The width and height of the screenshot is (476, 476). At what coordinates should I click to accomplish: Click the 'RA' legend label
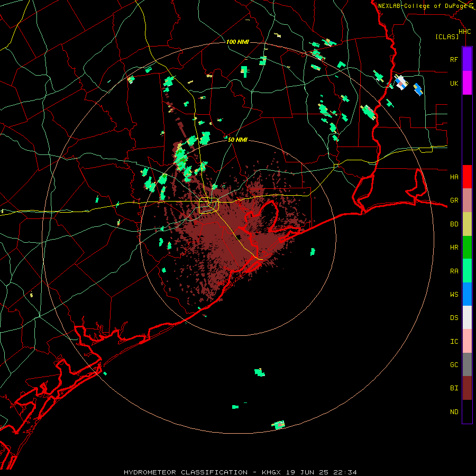[454, 271]
